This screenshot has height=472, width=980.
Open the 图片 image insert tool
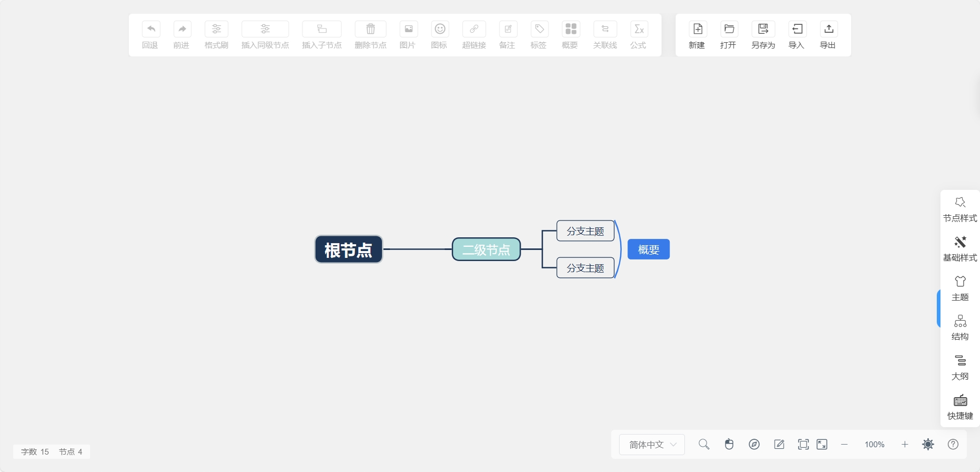[x=408, y=29]
